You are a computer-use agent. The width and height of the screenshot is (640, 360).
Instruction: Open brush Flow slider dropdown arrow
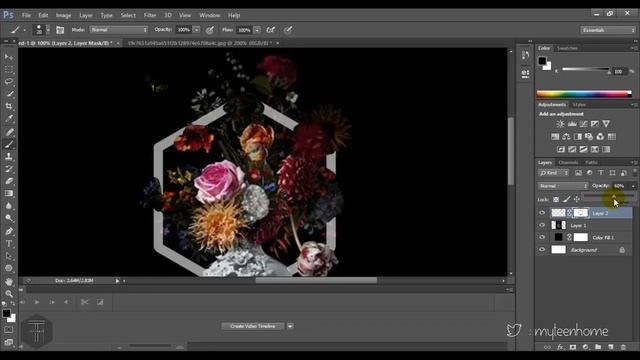[x=257, y=30]
